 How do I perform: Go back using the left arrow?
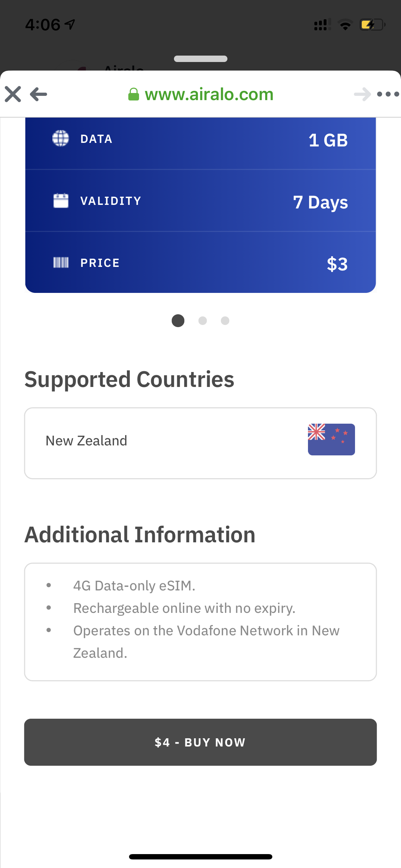pyautogui.click(x=38, y=94)
